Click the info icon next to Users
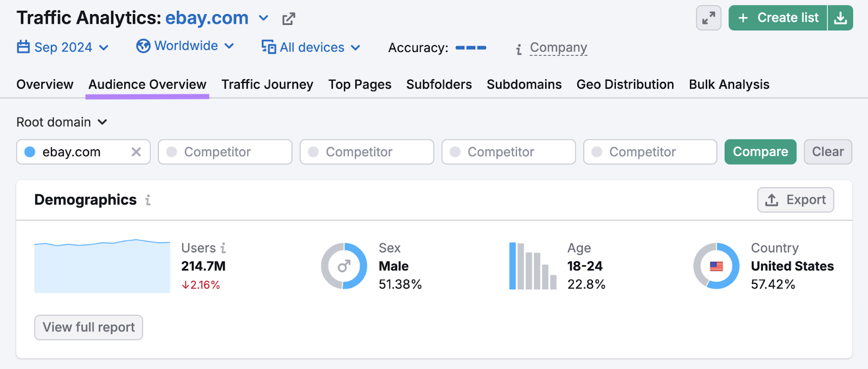The image size is (868, 369). pyautogui.click(x=223, y=248)
